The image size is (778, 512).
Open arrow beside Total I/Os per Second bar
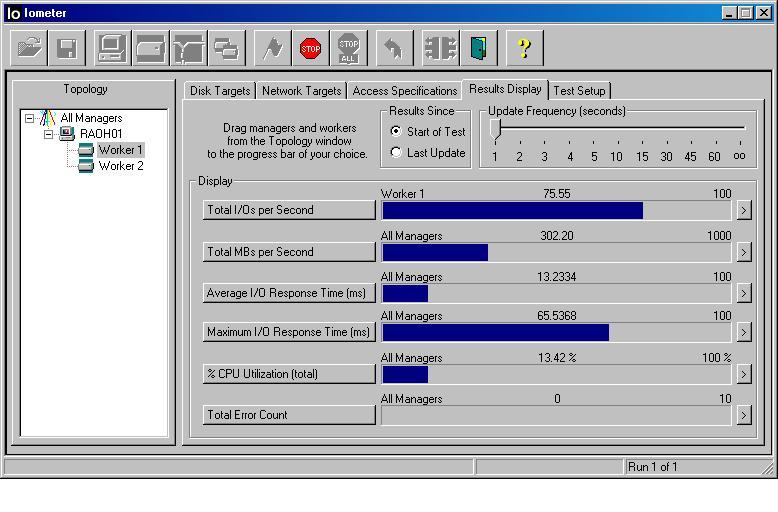(743, 210)
